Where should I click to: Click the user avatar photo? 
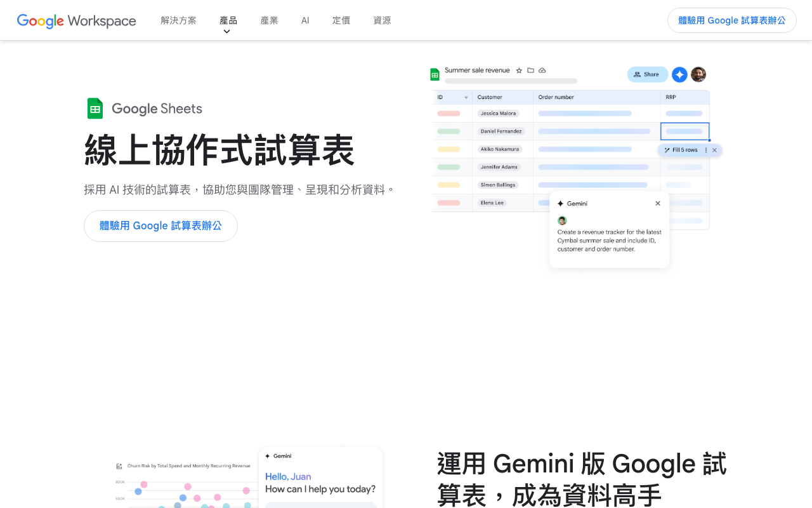[698, 74]
